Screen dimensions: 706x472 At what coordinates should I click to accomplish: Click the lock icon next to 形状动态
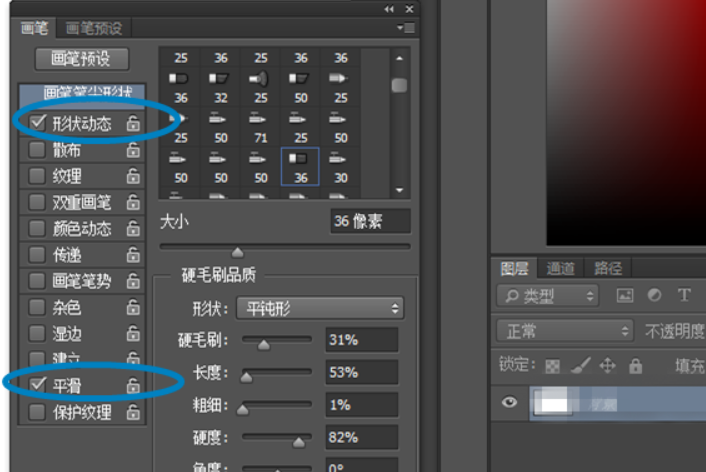tap(133, 123)
